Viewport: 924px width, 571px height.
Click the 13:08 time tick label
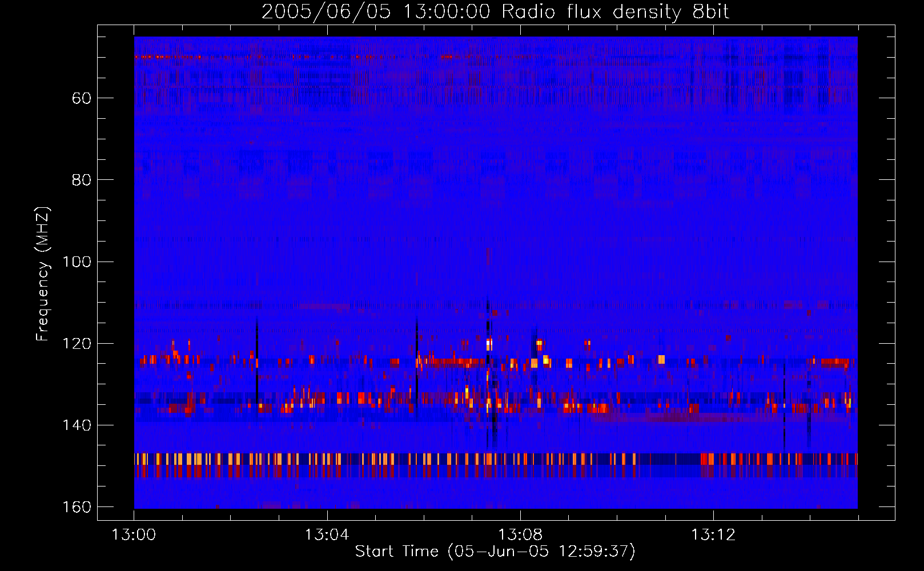pos(520,535)
